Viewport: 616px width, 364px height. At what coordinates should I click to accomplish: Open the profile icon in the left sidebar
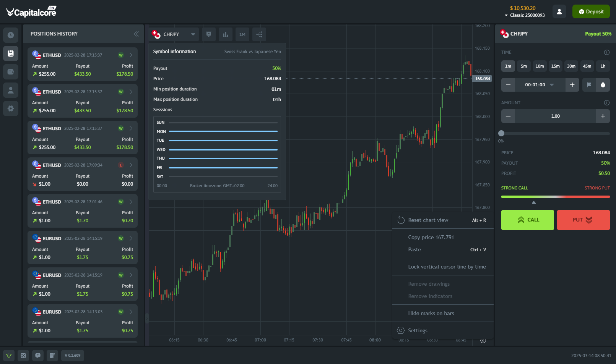coord(11,90)
